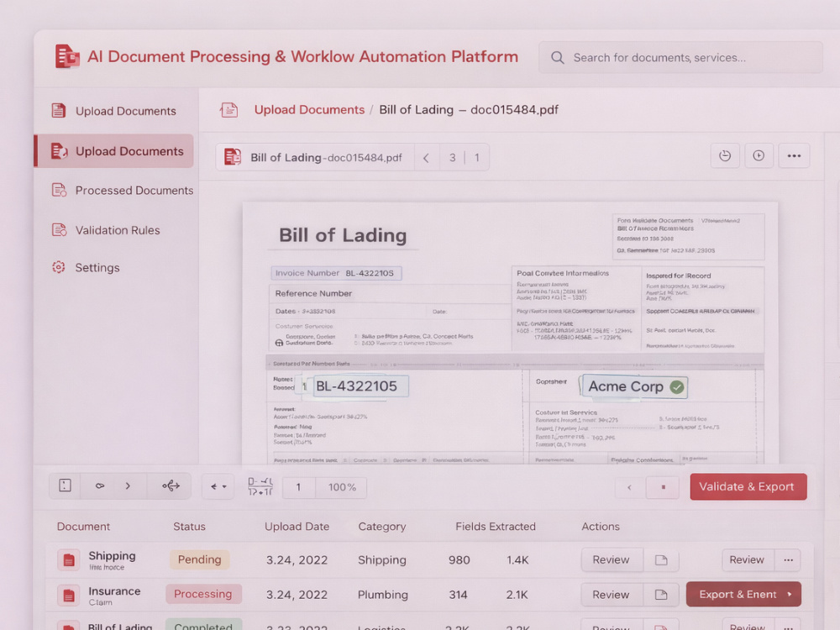
Task: Select the highlighted Upload Documents sidebar item
Action: (113, 151)
